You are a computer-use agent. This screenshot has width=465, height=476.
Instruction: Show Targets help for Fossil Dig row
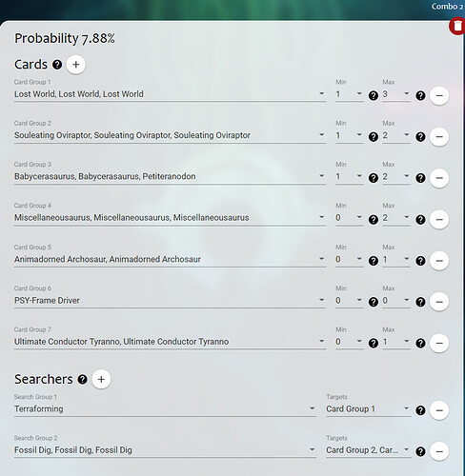tap(420, 451)
